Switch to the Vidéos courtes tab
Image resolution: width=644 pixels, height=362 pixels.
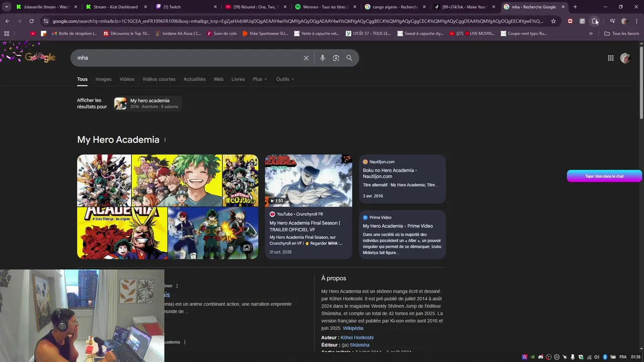point(159,79)
